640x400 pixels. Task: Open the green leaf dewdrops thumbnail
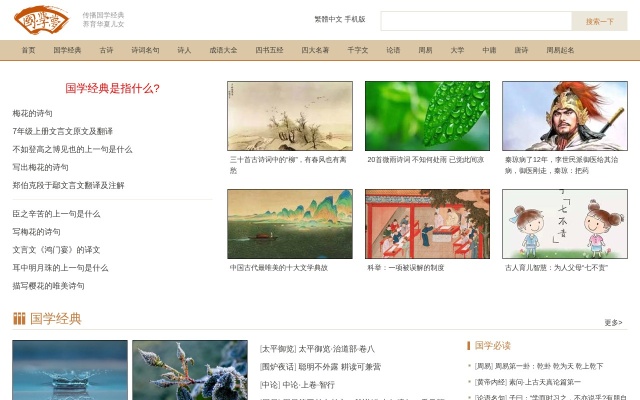[x=427, y=116]
